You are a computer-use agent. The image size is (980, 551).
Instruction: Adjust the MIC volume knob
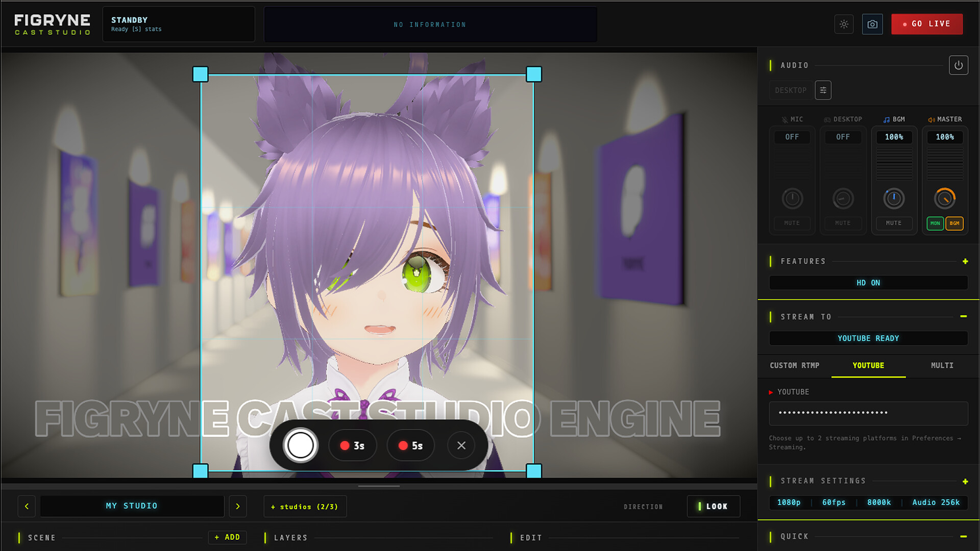[792, 198]
